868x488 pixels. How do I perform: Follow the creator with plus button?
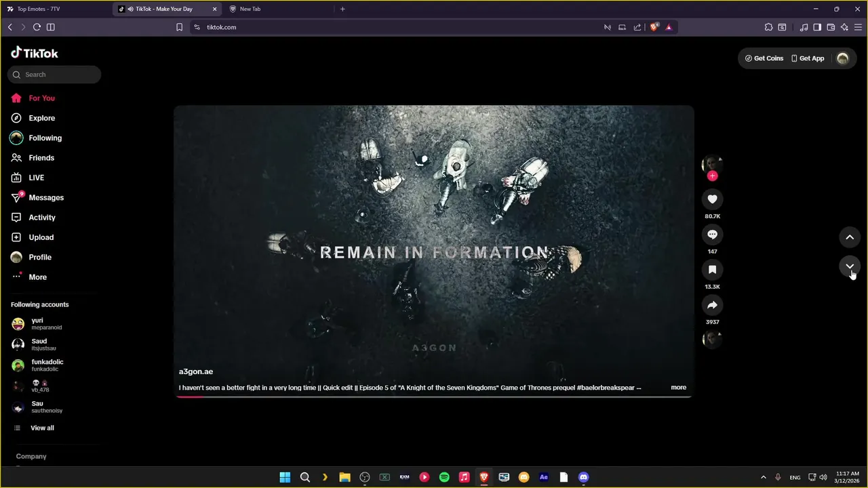712,176
